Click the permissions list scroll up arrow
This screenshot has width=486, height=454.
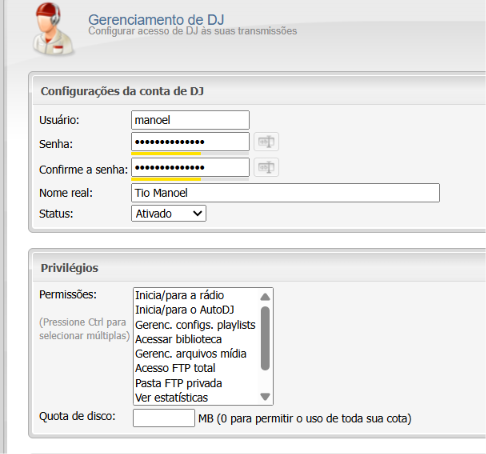(x=265, y=297)
